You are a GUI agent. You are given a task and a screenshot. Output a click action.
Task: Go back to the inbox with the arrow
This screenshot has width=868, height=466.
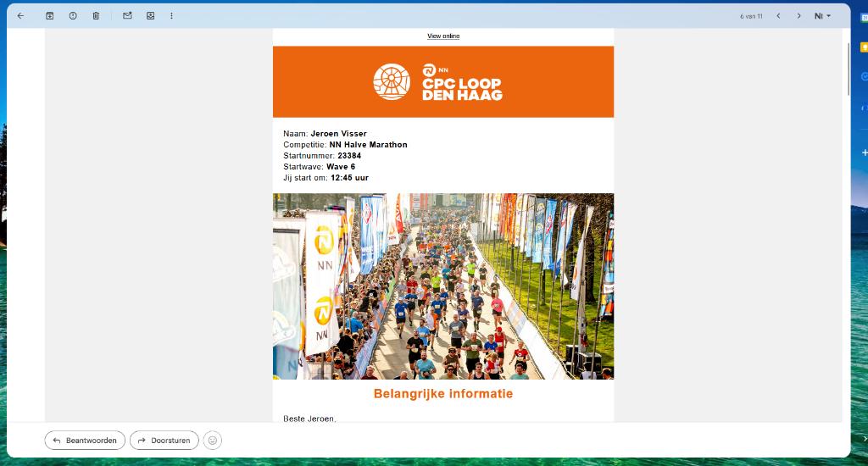pyautogui.click(x=20, y=16)
